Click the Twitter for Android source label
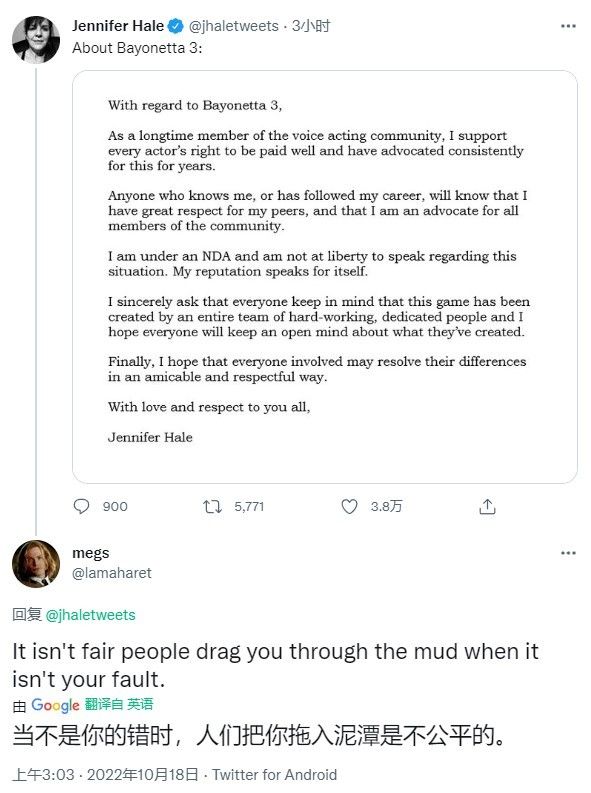 pos(275,775)
